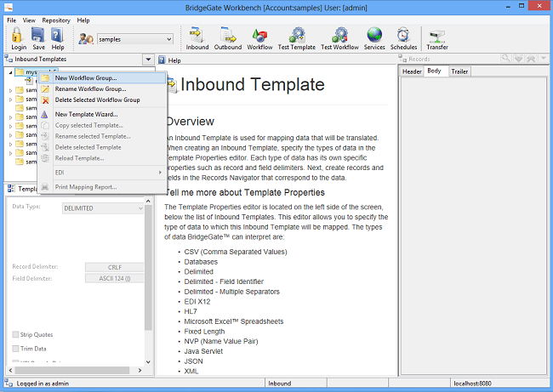The width and height of the screenshot is (553, 392).
Task: Click the Login padlock icon
Action: click(16, 36)
